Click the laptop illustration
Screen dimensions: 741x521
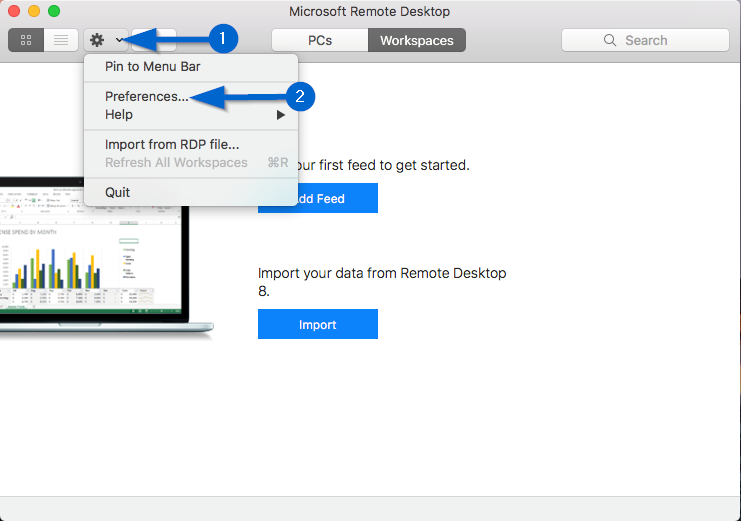point(106,258)
